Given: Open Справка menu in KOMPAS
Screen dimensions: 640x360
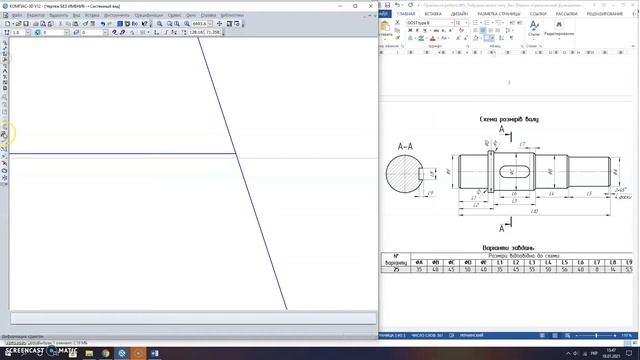Looking at the screenshot, I should [208, 16].
